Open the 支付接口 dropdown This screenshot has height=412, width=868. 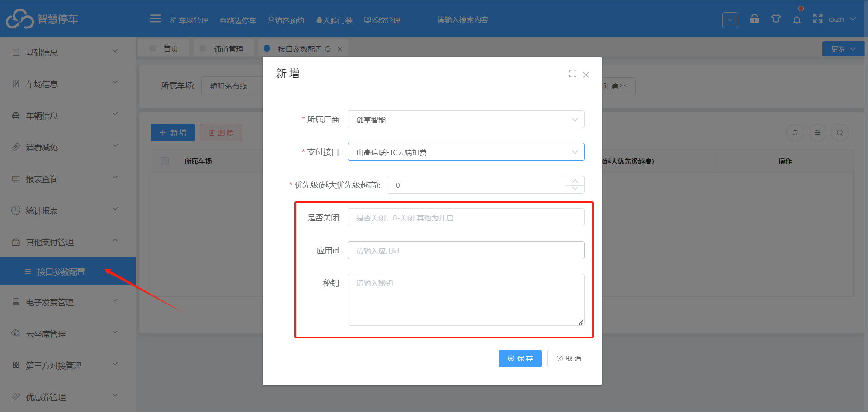[x=466, y=152]
